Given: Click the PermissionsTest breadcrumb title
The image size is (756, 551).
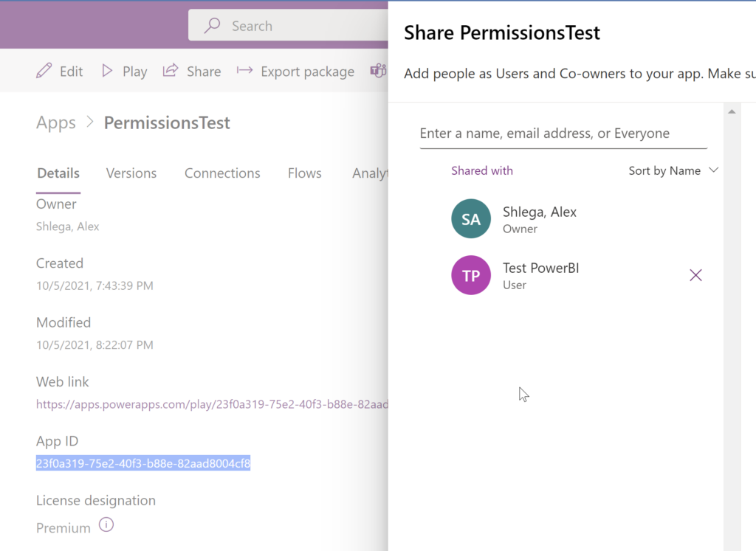Looking at the screenshot, I should click(167, 123).
